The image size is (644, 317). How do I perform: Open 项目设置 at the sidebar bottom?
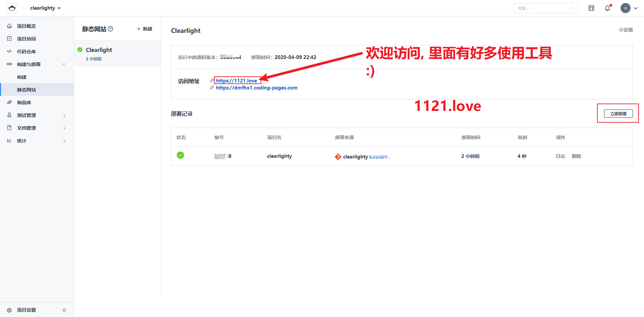[x=26, y=310]
